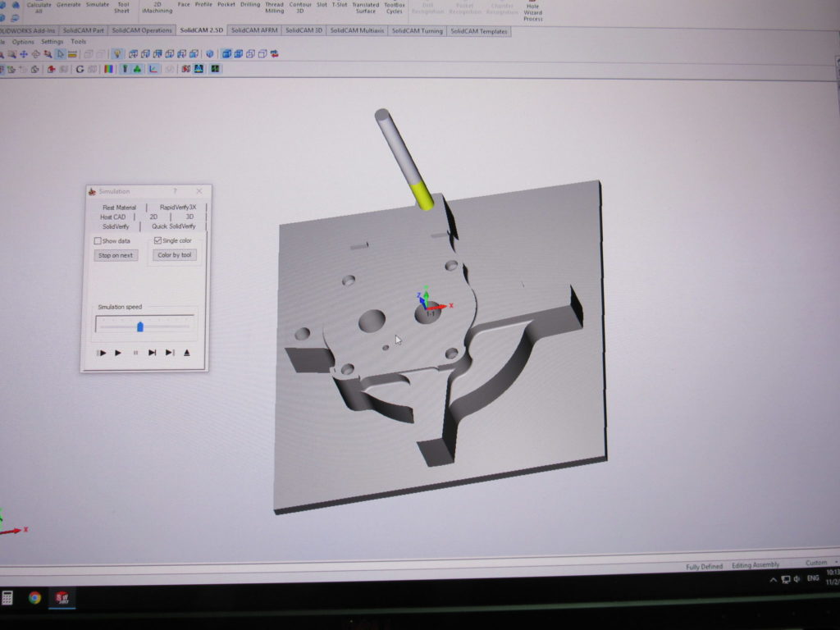Open the Thread Milling operation
The height and width of the screenshot is (630, 840).
coord(275,8)
